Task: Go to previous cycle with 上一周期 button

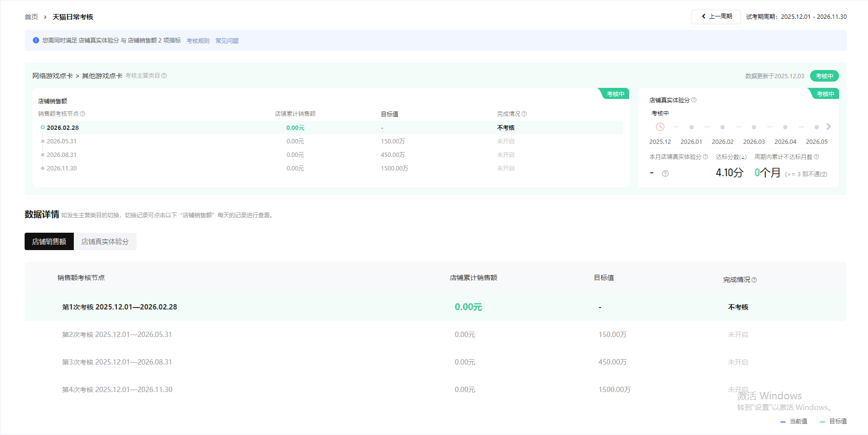Action: point(716,16)
